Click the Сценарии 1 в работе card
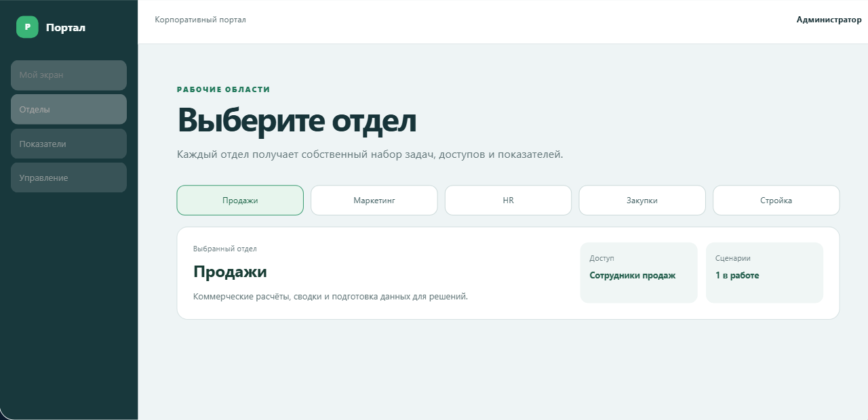 point(764,273)
